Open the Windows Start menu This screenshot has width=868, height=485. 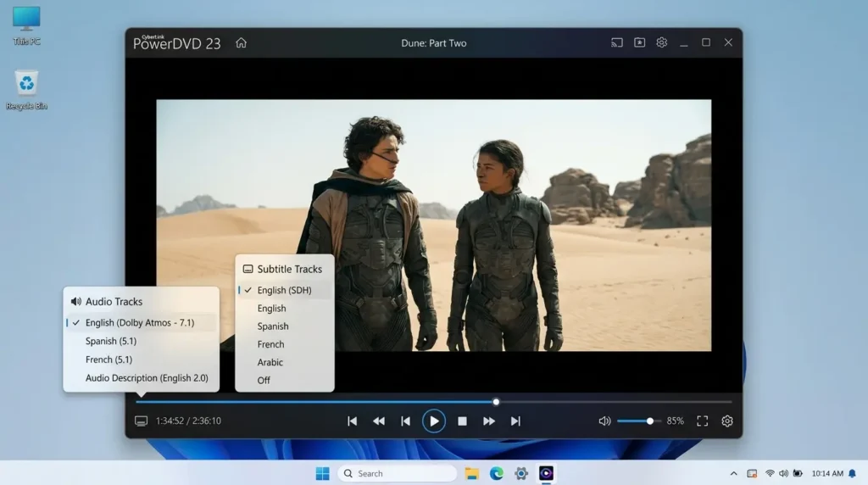[x=322, y=473]
